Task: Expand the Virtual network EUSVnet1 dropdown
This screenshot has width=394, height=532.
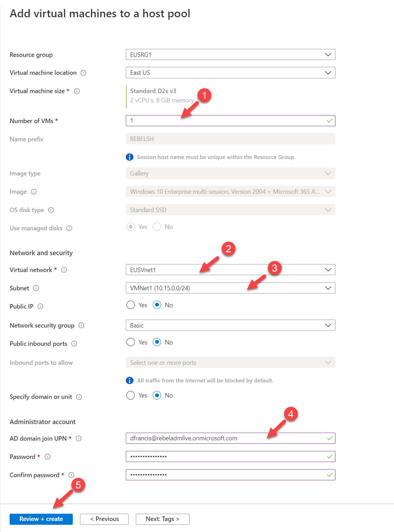Action: pos(230,270)
